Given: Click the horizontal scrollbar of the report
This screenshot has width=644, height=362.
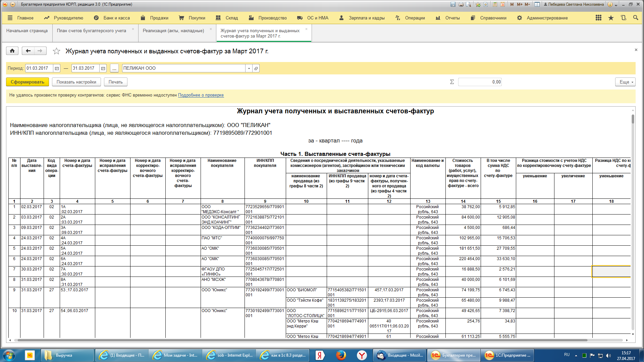Looking at the screenshot, I should pos(302,340).
